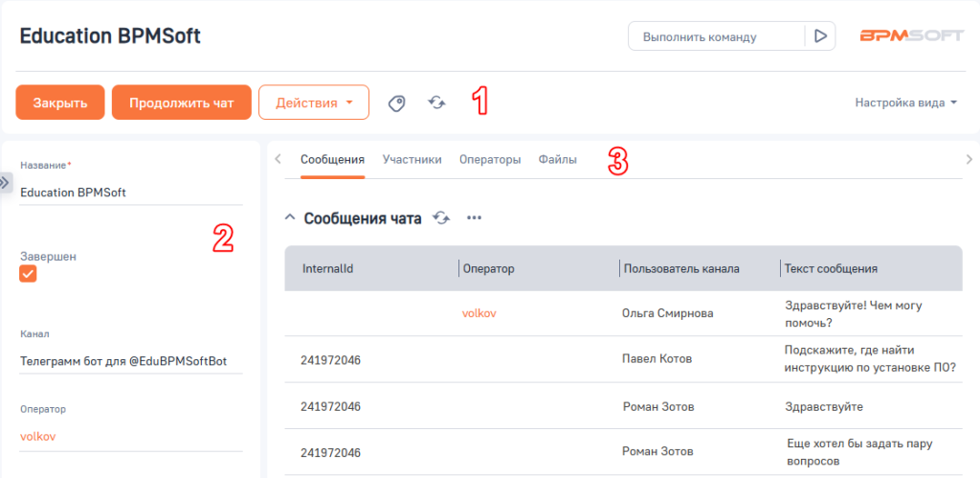Viewport: 980px width, 478px height.
Task: Open the Файлы tab
Action: (558, 160)
